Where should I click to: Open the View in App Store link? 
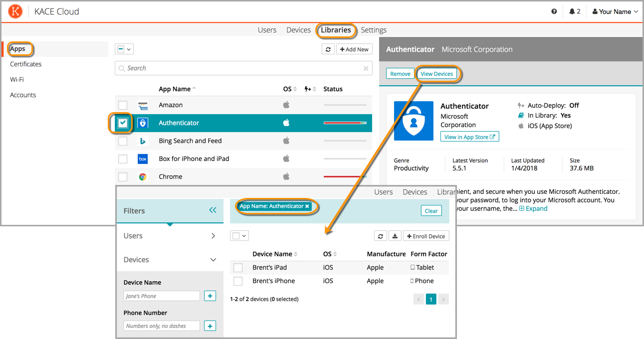(469, 137)
